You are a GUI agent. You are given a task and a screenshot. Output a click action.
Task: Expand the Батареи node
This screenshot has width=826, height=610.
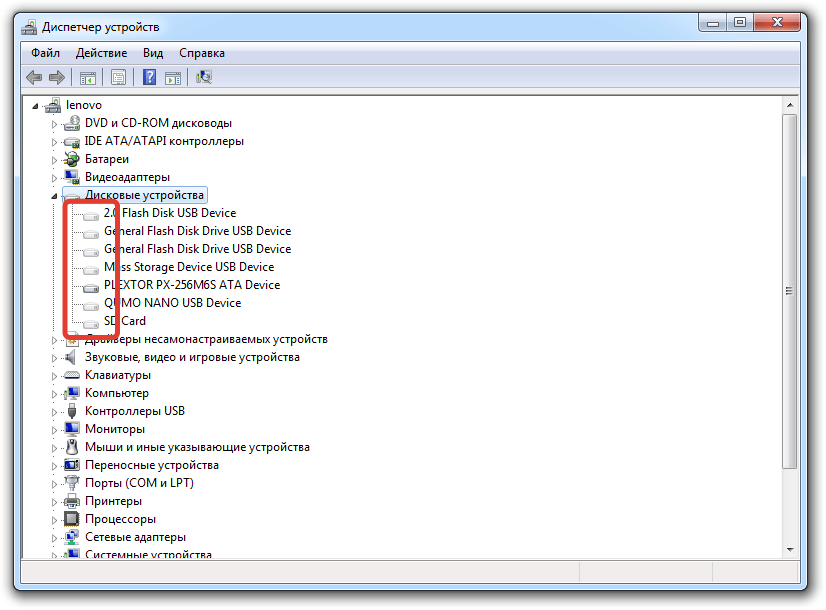[x=54, y=161]
